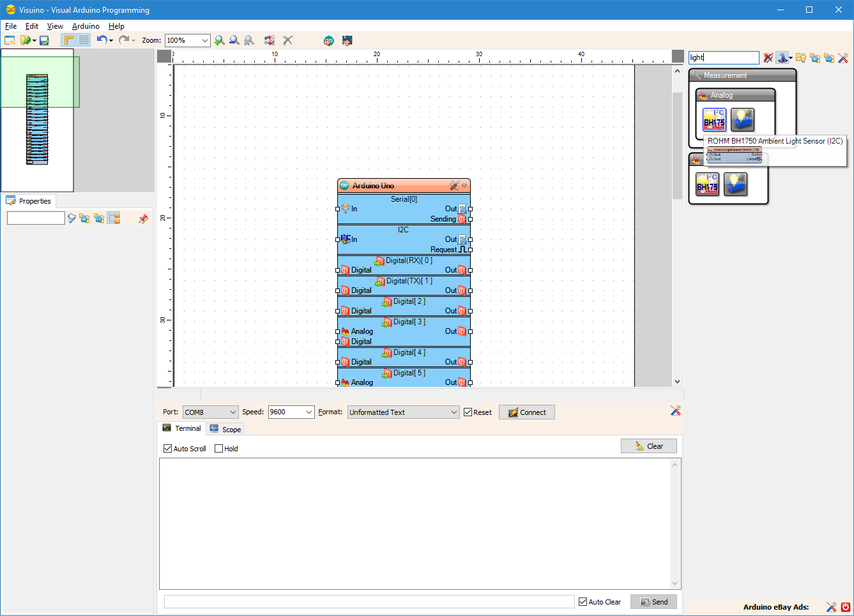
Task: Clear the light search text using red X
Action: [x=768, y=57]
